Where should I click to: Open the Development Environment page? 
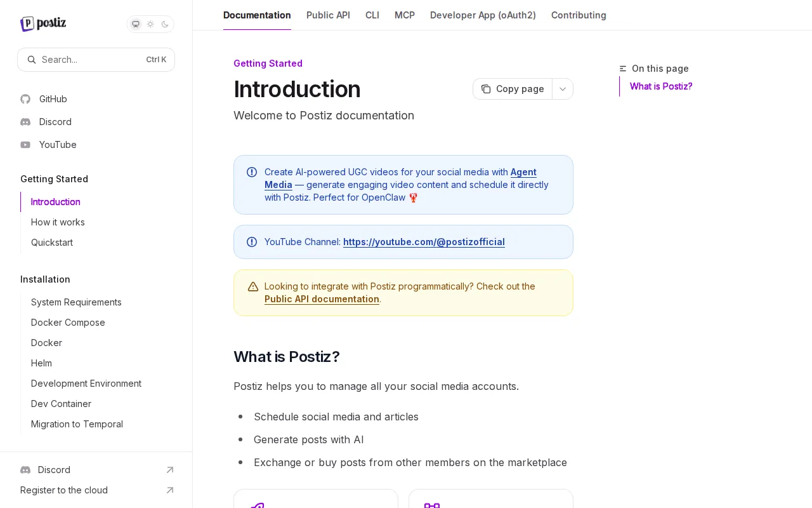click(x=86, y=384)
